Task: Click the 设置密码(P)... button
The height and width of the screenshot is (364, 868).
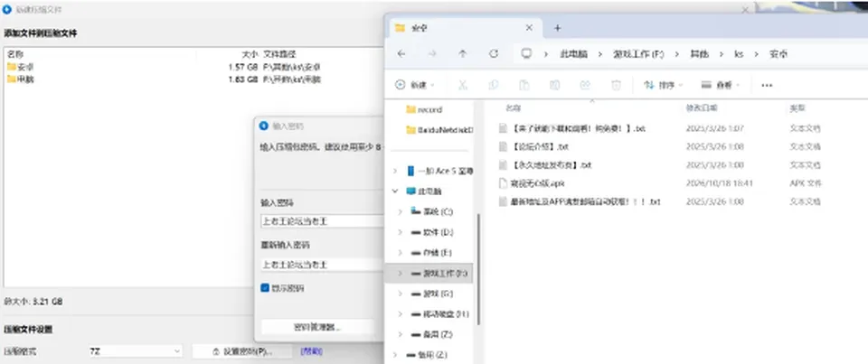Action: point(242,351)
